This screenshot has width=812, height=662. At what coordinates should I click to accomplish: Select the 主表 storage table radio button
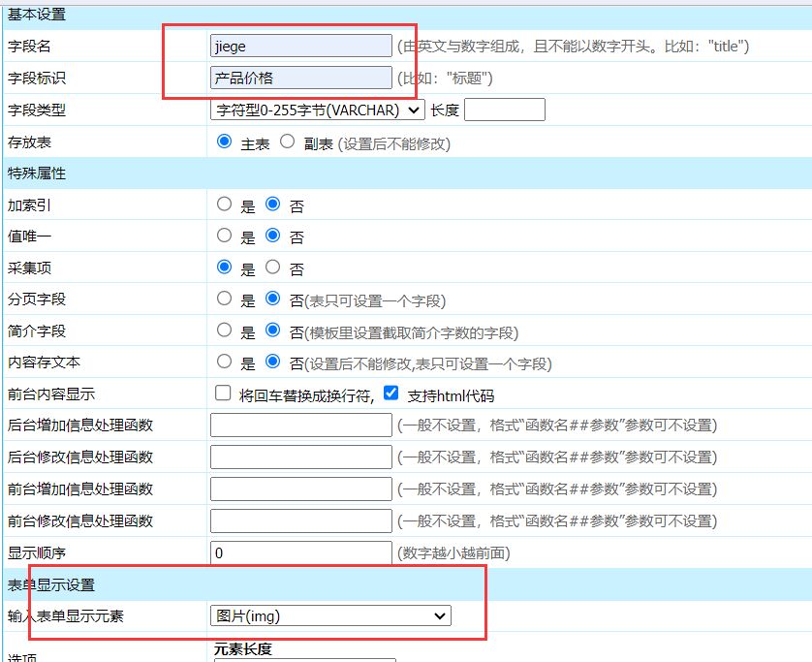coord(225,142)
